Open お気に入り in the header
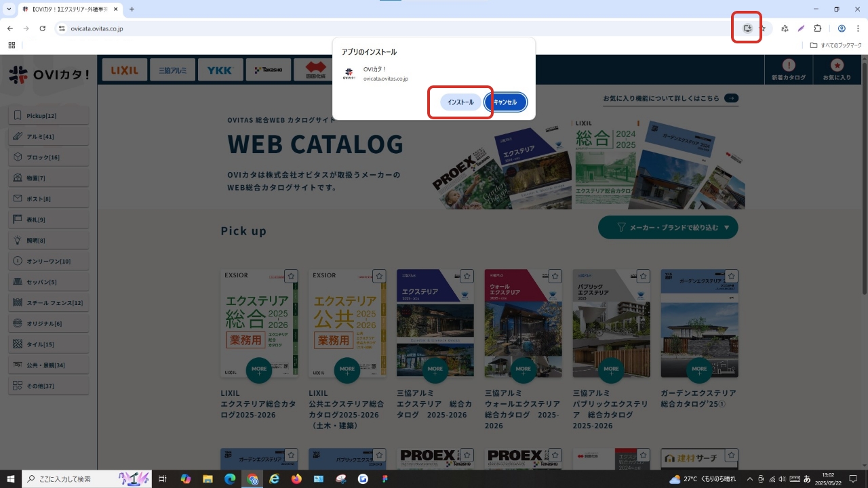 coord(837,70)
